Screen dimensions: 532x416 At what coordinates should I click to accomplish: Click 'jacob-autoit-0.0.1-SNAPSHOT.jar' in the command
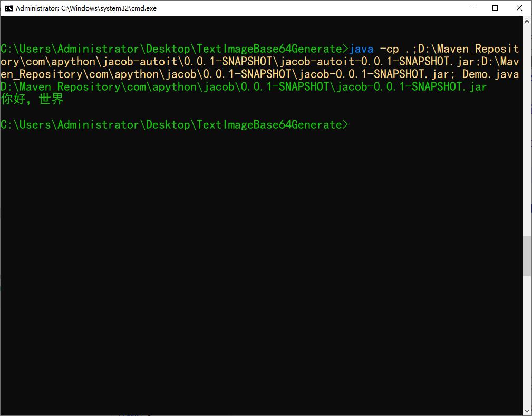coord(376,61)
